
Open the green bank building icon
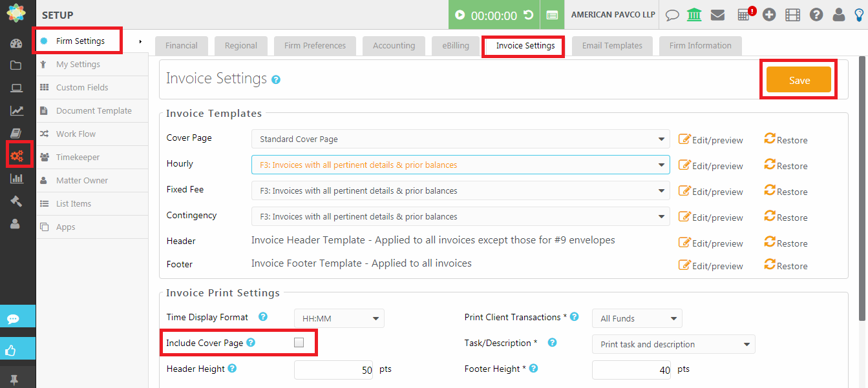(694, 15)
